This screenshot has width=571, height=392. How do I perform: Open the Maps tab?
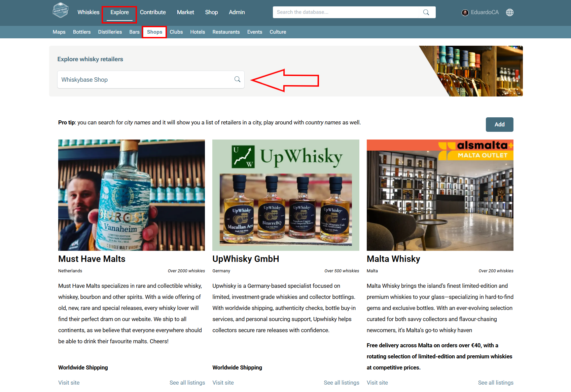pyautogui.click(x=59, y=32)
